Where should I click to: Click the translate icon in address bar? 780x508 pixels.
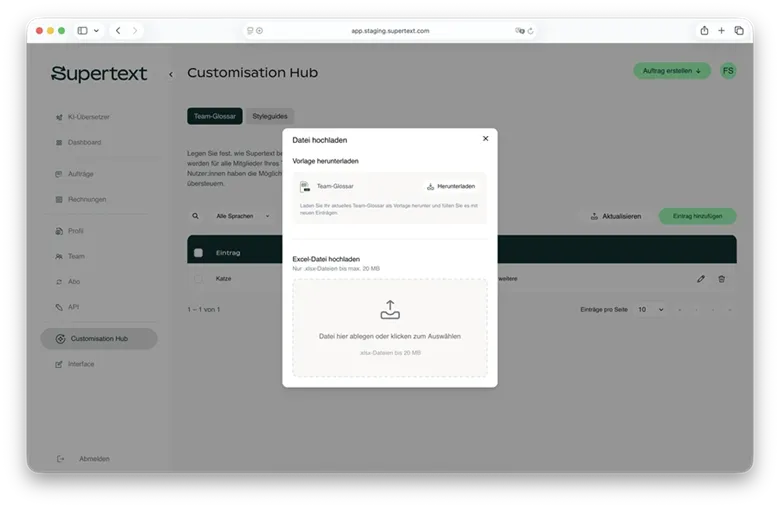519,31
